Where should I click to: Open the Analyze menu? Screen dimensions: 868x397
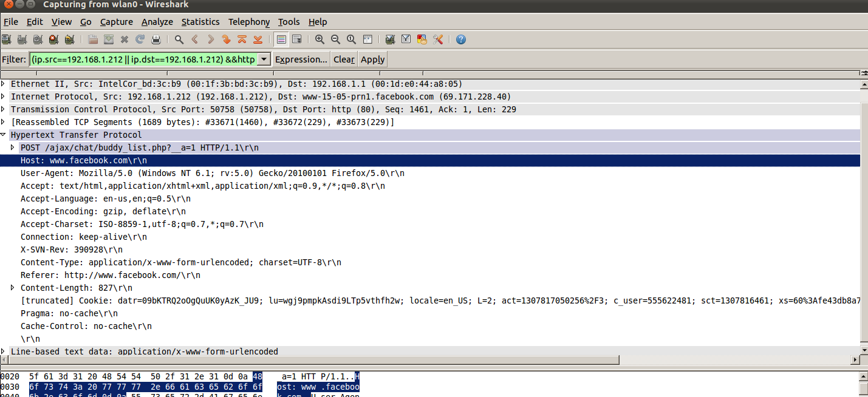click(x=157, y=22)
